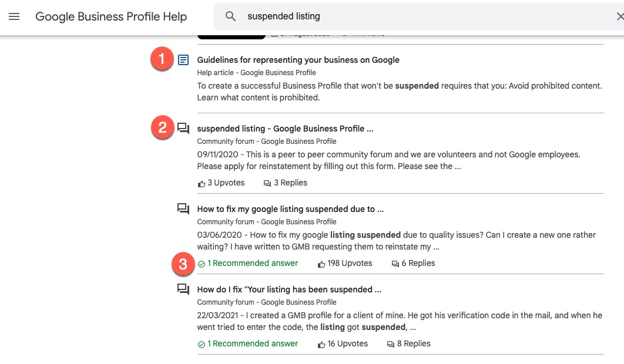Open the suspended listing community forum thread
Screen dimensions: 624x364
coord(285,129)
